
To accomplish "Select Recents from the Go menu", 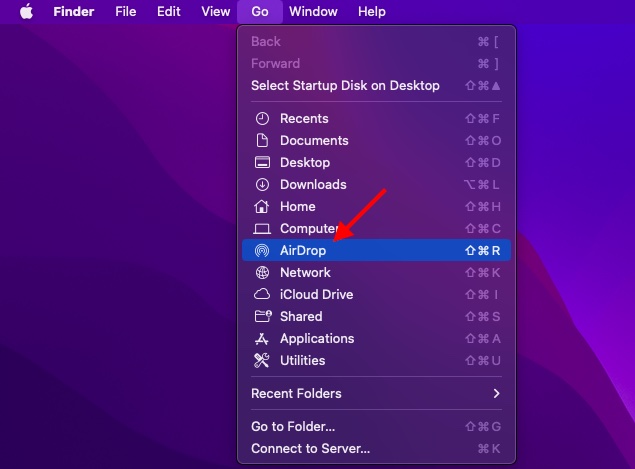I will coord(304,119).
